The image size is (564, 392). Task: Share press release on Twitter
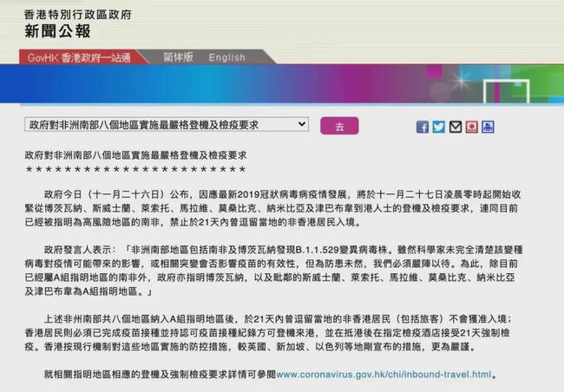[x=438, y=127]
